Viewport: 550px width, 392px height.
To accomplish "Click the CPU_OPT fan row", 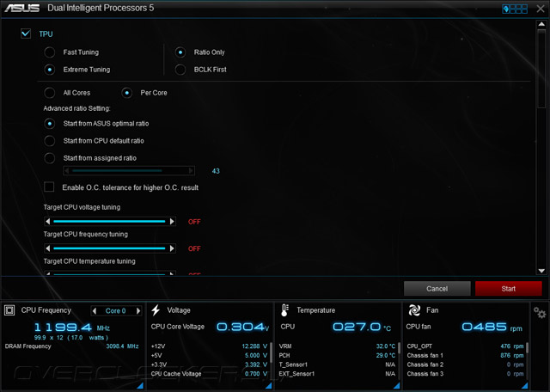I will pos(465,346).
